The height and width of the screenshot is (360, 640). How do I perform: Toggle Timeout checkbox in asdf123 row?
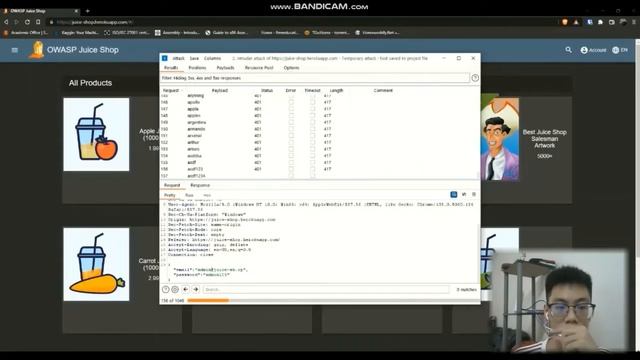(312, 169)
